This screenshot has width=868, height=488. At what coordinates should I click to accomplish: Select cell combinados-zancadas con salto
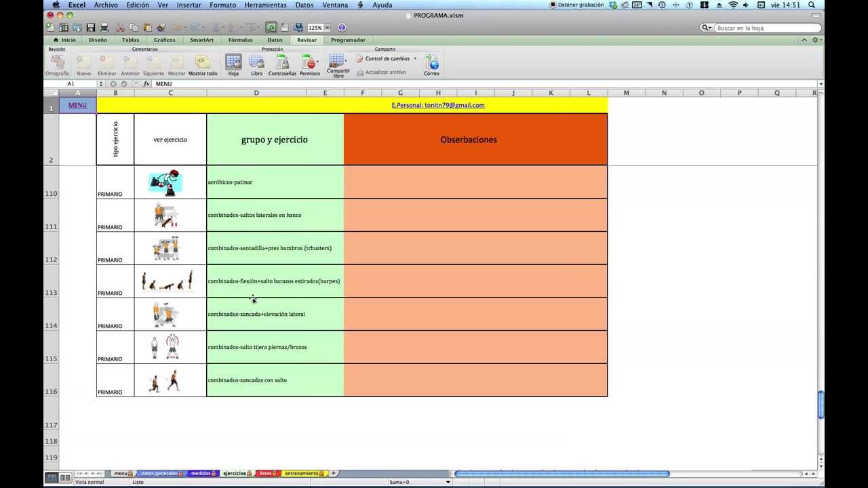275,380
